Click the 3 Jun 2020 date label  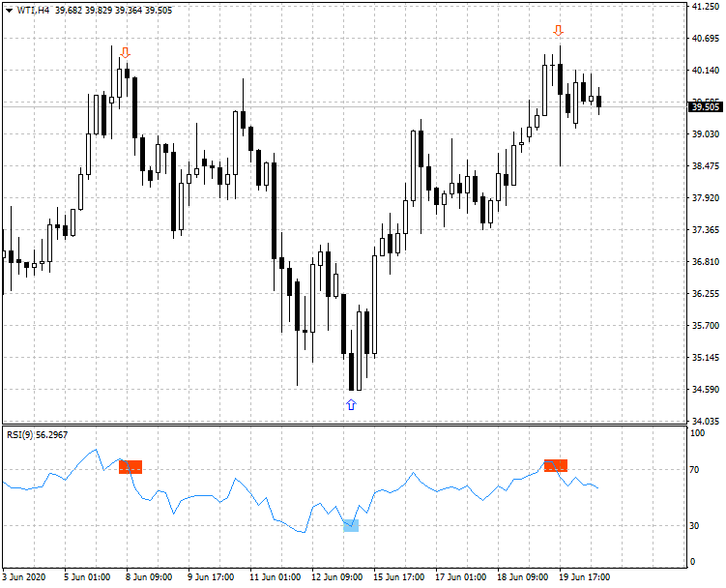(x=24, y=577)
